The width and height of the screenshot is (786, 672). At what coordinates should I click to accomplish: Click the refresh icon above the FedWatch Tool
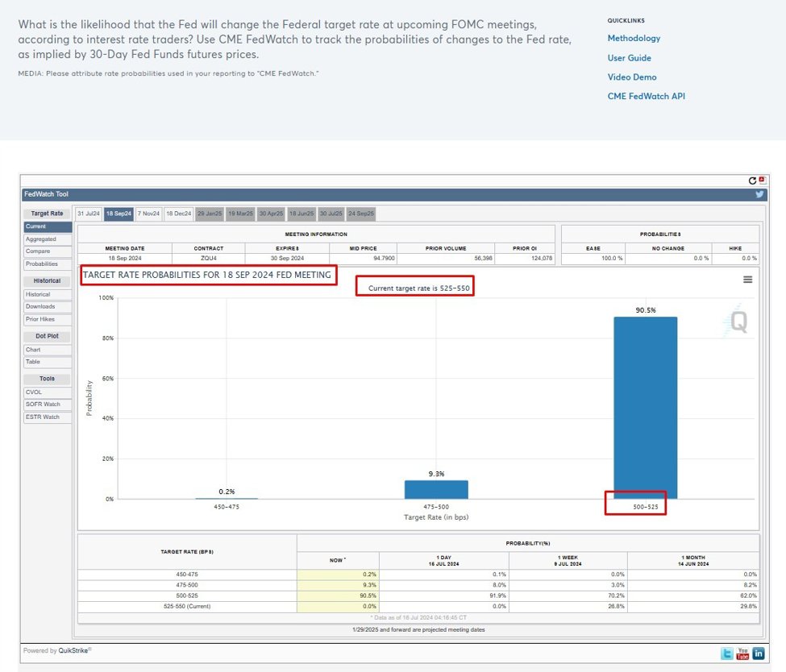point(752,181)
